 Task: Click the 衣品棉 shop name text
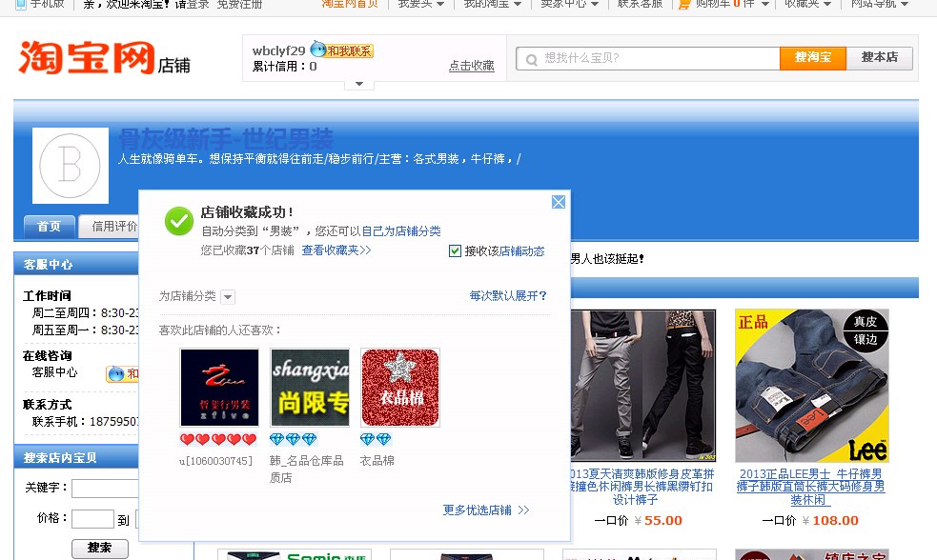tap(377, 461)
